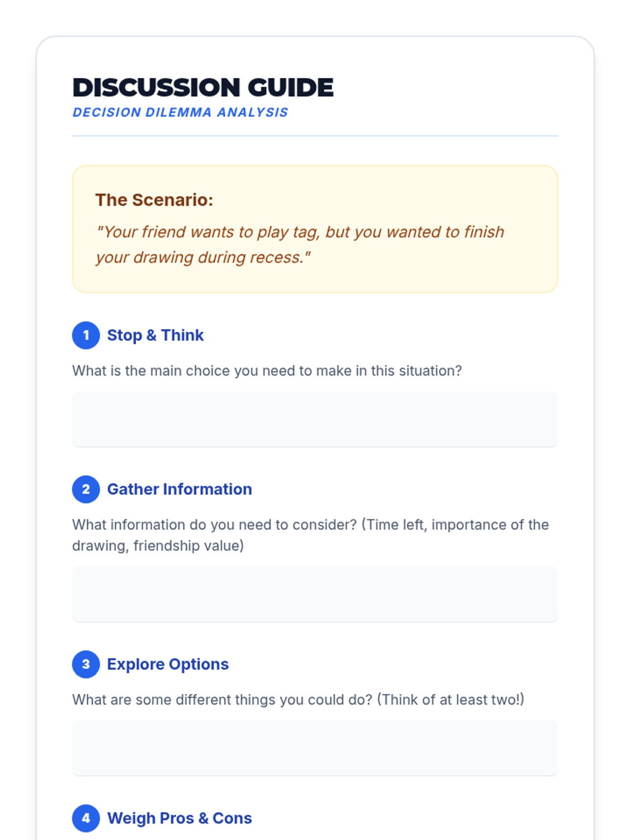Click the number 2 step badge
Image resolution: width=630 pixels, height=840 pixels.
pos(86,489)
